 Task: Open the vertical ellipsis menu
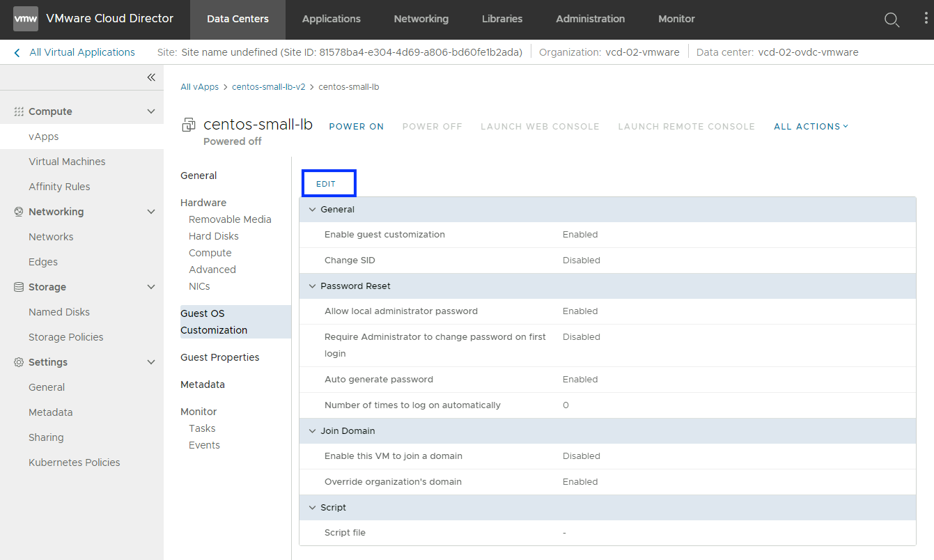click(926, 19)
